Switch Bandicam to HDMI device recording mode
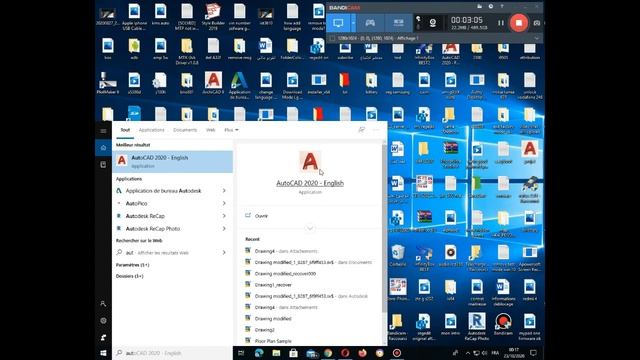This screenshot has height=360, width=640. point(398,23)
